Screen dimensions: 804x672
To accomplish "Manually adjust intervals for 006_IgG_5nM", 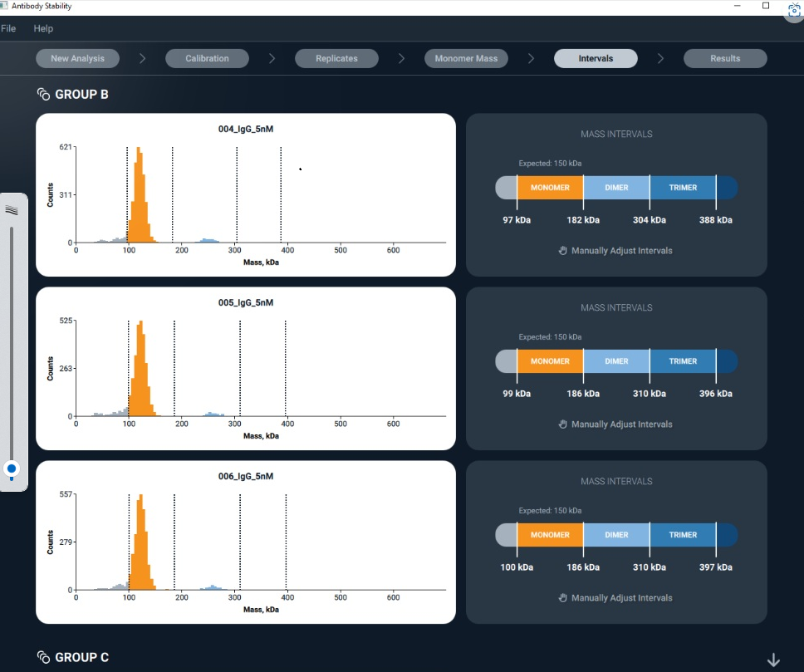I will click(621, 597).
